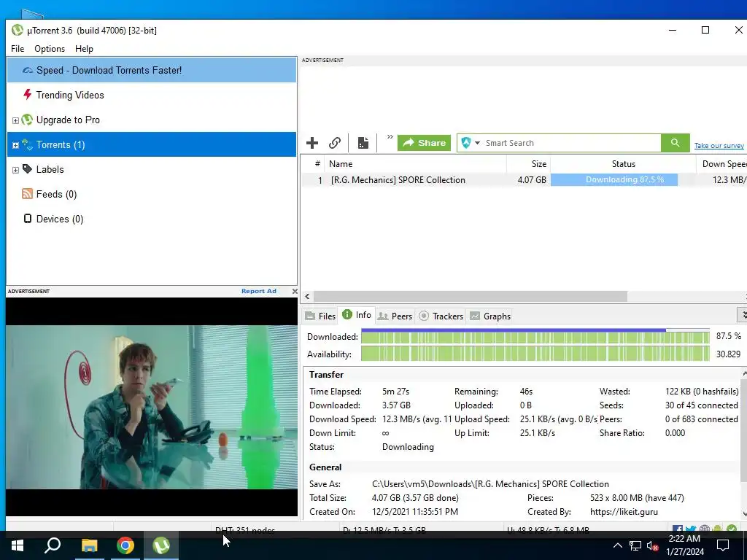Open File Explorer from taskbar
Screen dimensions: 747x560
89,545
